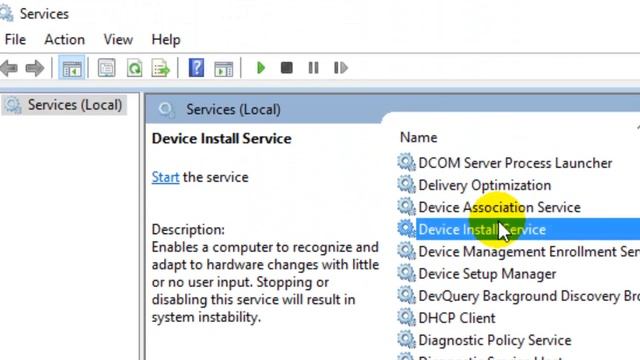Open the Help menu
640x360 pixels.
tap(166, 40)
